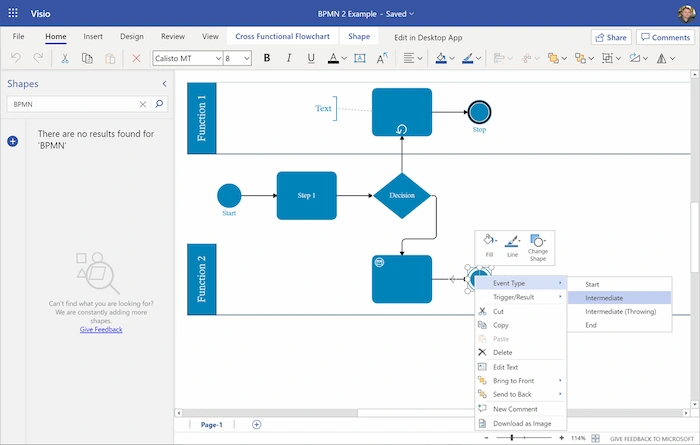Viewport: 700px width, 445px height.
Task: Open the Comments pane button
Action: point(666,37)
